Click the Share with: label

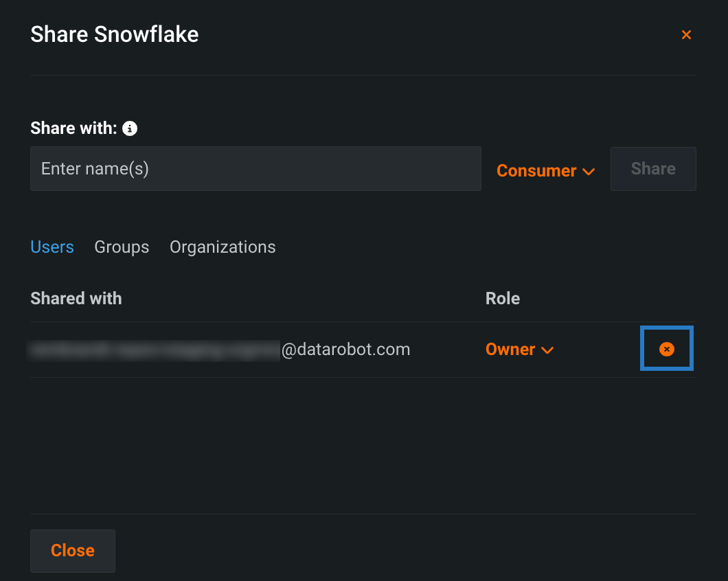[x=73, y=128]
